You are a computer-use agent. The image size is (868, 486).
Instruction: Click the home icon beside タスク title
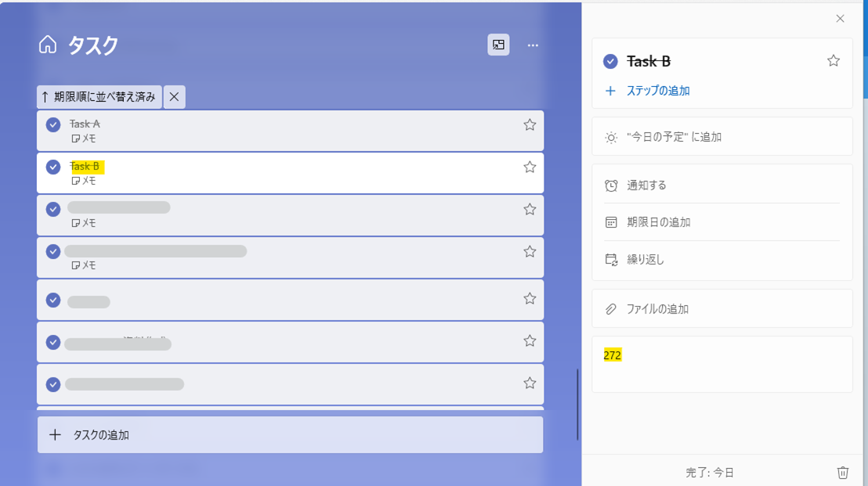(48, 45)
